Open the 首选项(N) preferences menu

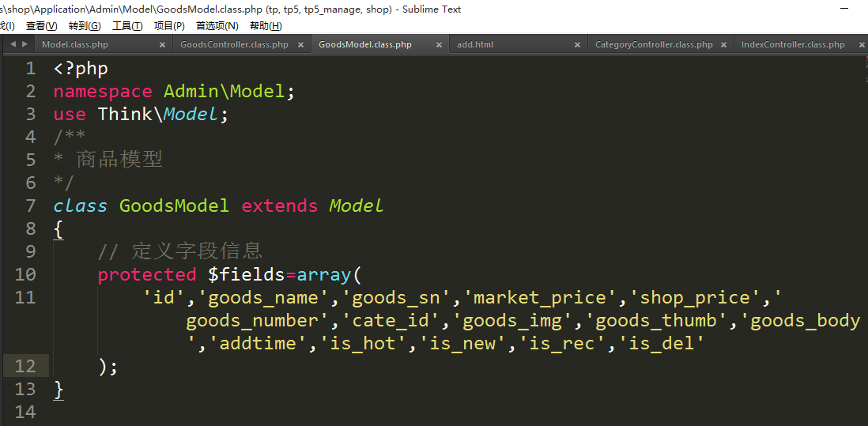(x=217, y=26)
